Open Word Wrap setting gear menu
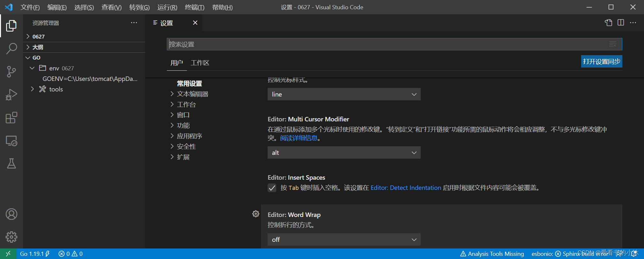The width and height of the screenshot is (644, 259). click(x=256, y=214)
